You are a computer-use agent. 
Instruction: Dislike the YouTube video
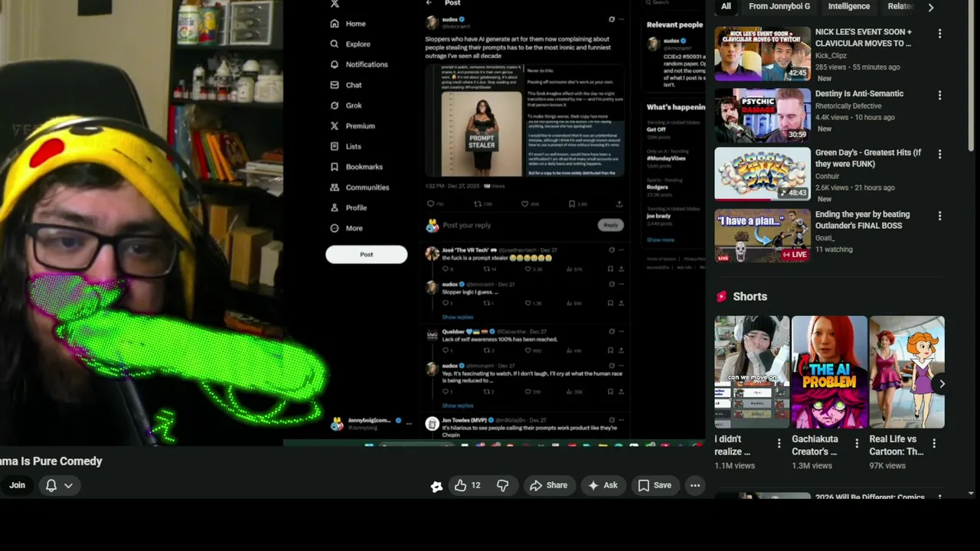tap(502, 485)
